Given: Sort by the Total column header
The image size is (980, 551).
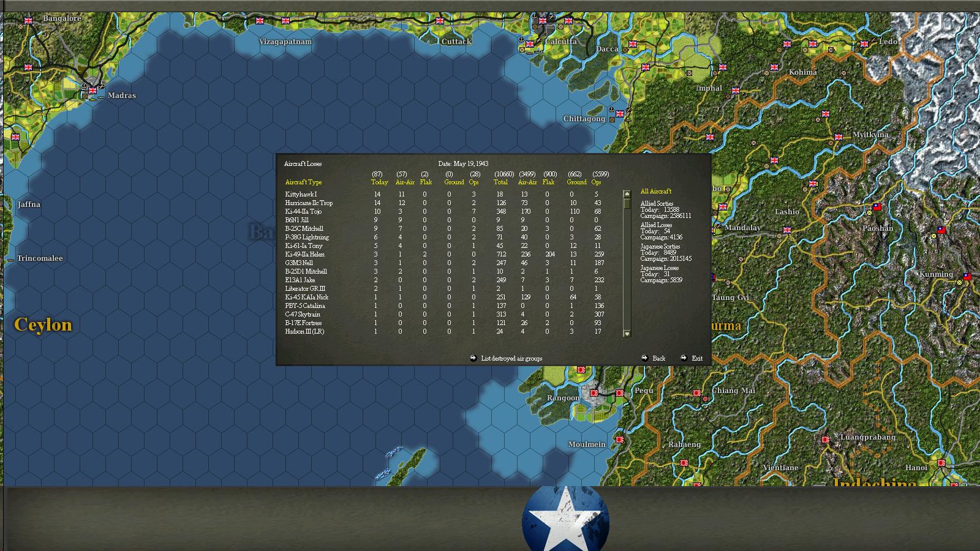Looking at the screenshot, I should [x=500, y=182].
